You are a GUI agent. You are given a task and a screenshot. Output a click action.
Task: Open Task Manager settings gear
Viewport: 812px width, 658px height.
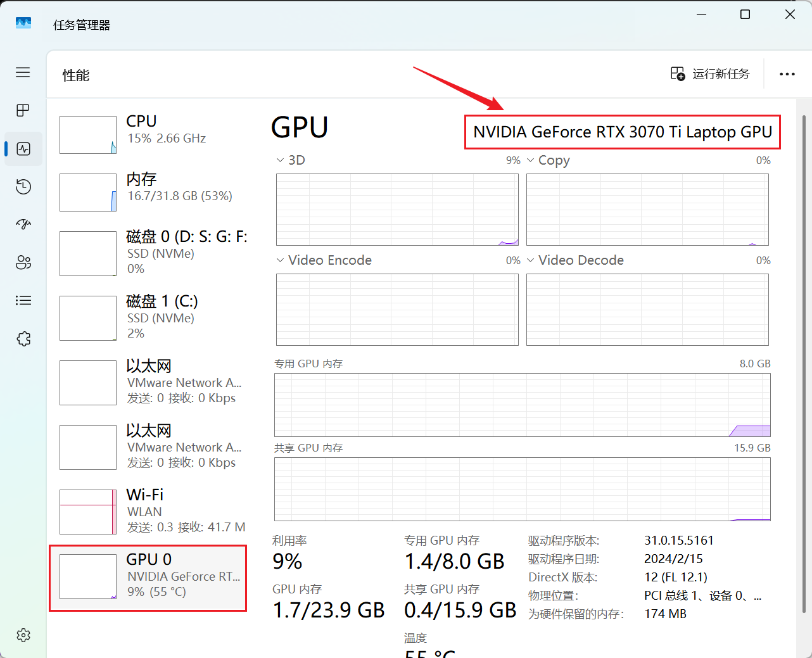pyautogui.click(x=23, y=635)
